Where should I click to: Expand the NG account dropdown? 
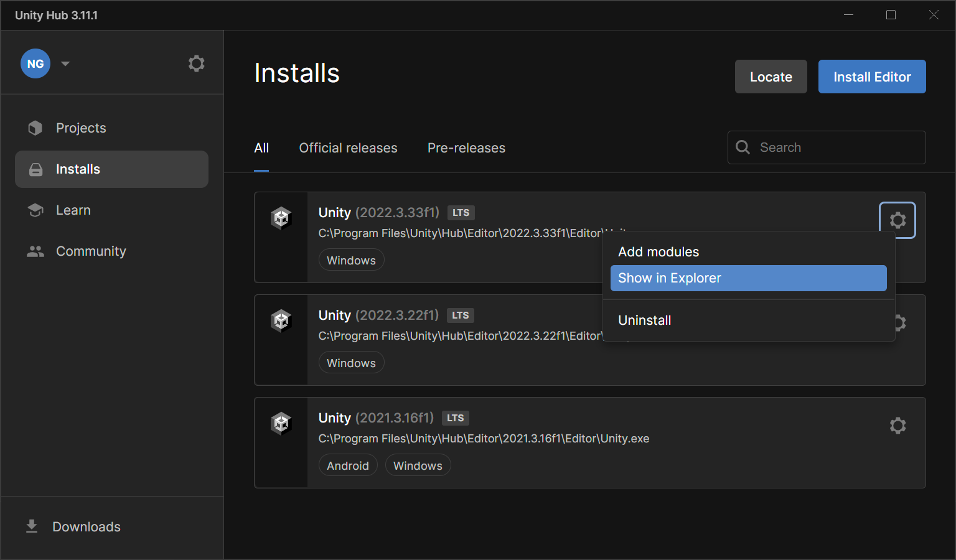coord(65,63)
